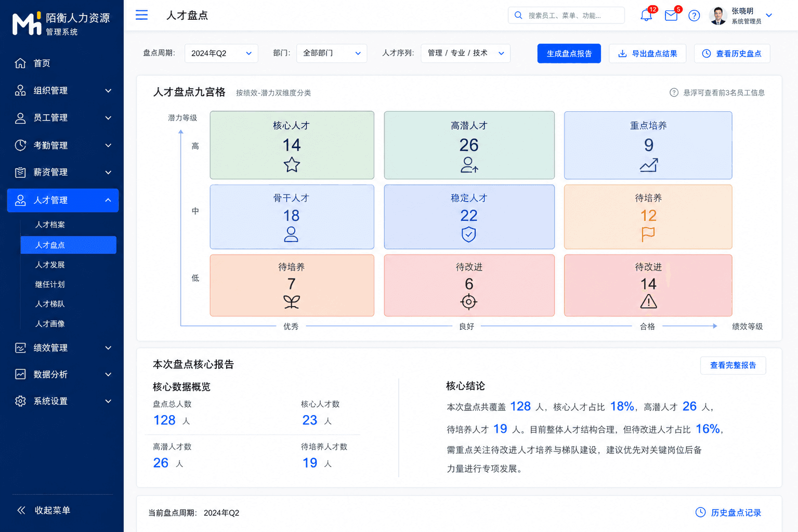Expand the 系统设置 menu chevron

(x=108, y=401)
